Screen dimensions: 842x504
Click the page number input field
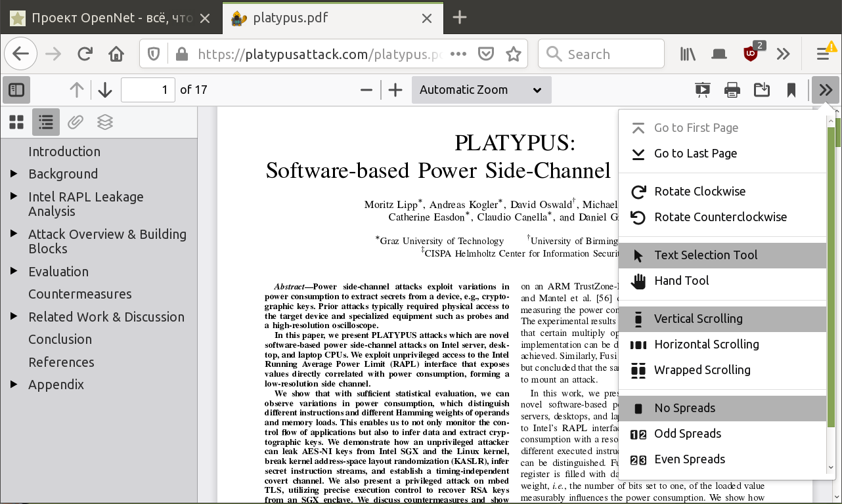coord(148,90)
